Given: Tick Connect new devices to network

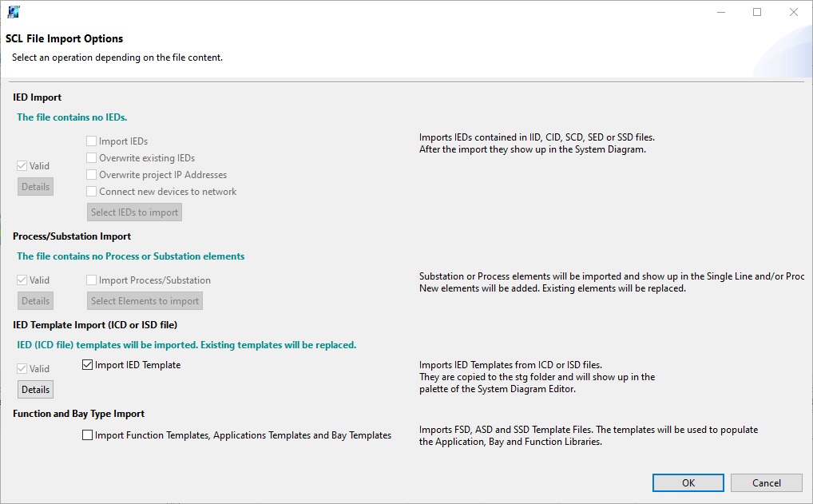Looking at the screenshot, I should click(92, 192).
